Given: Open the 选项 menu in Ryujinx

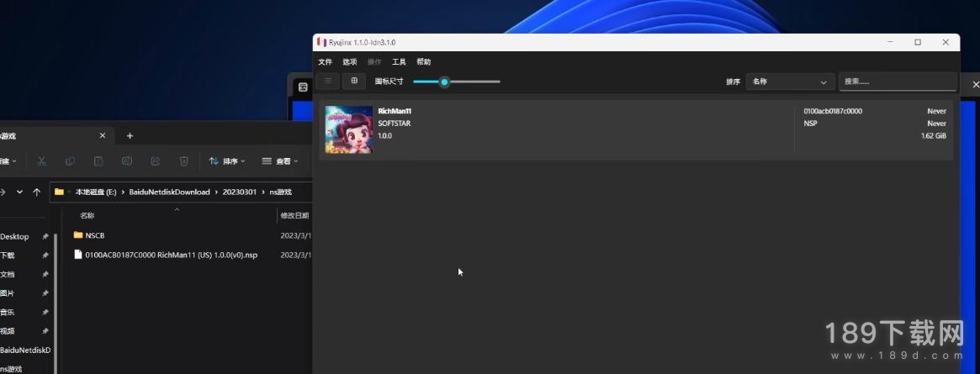Looking at the screenshot, I should coord(349,62).
